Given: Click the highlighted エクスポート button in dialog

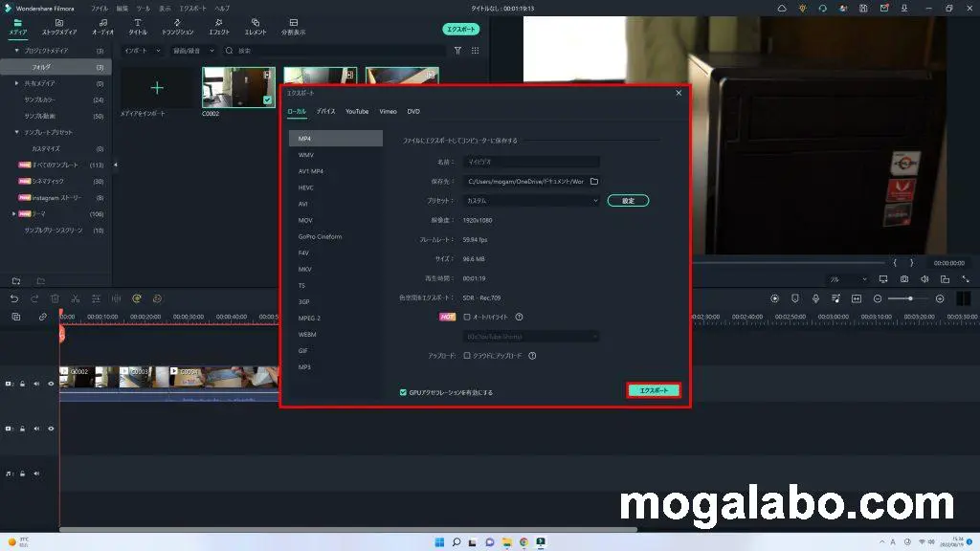Looking at the screenshot, I should (x=654, y=390).
